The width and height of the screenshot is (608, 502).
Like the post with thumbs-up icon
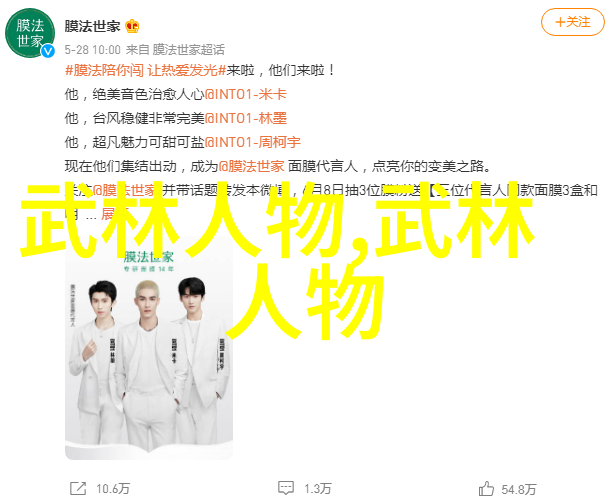486,488
